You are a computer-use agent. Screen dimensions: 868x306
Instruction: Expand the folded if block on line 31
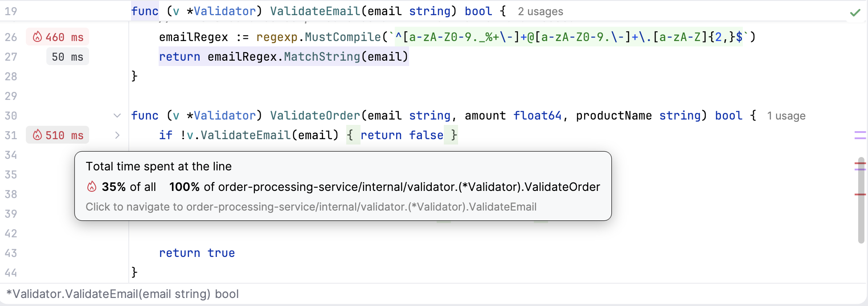point(117,135)
